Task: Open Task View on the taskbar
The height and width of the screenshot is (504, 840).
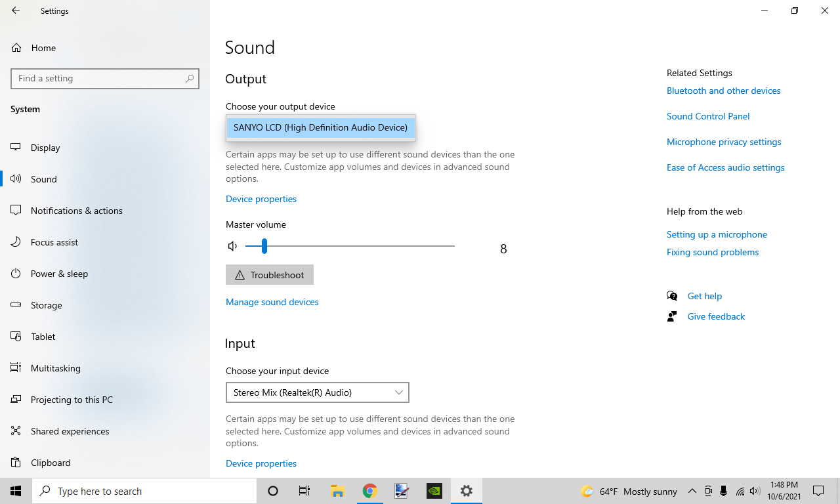Action: click(x=304, y=491)
